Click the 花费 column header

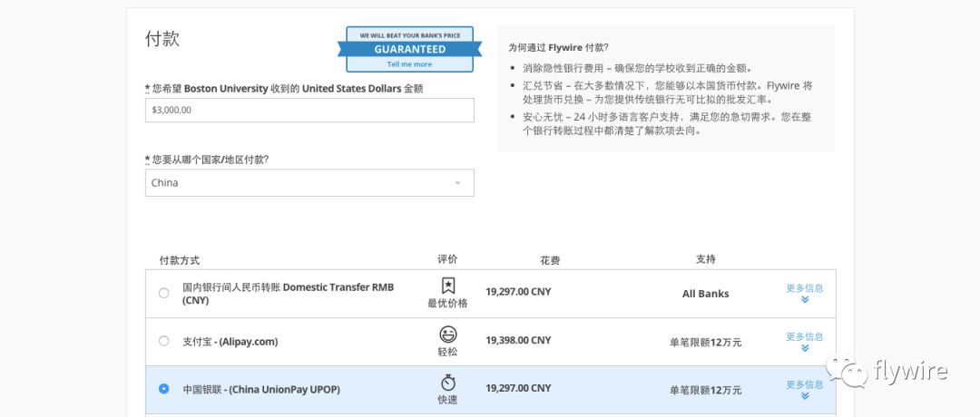[550, 260]
